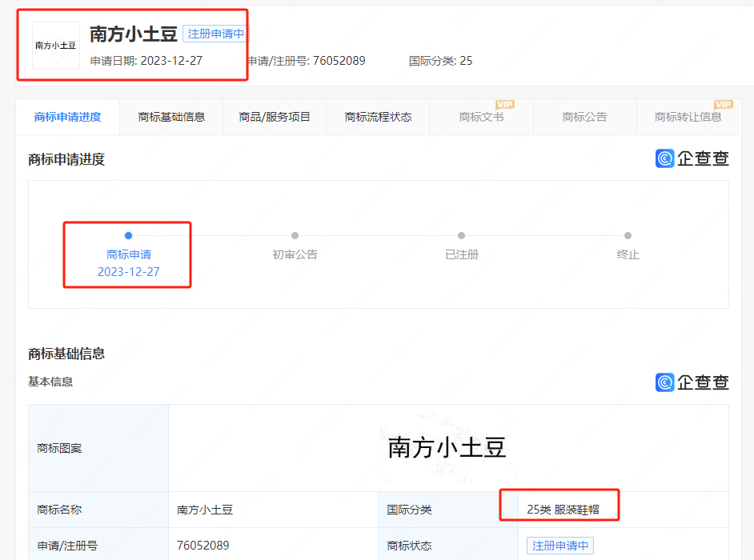Click the 商标名称 row label
Screen dimensions: 754x560
point(59,510)
